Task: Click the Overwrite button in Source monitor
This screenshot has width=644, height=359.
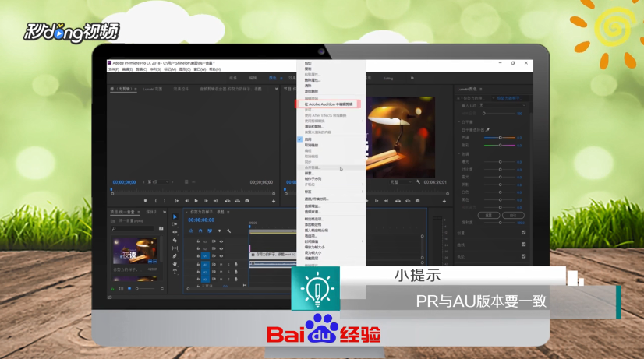Action: point(237,201)
